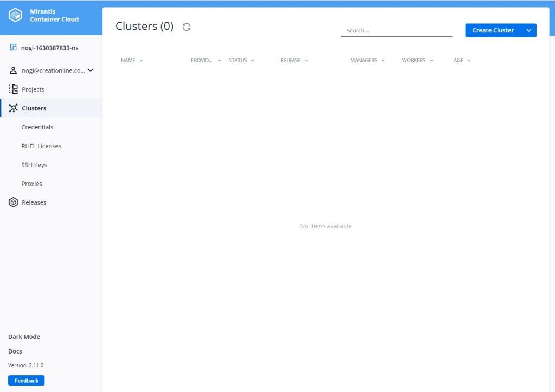Click the RELEASE column header
The width and height of the screenshot is (555, 392).
[x=291, y=61]
